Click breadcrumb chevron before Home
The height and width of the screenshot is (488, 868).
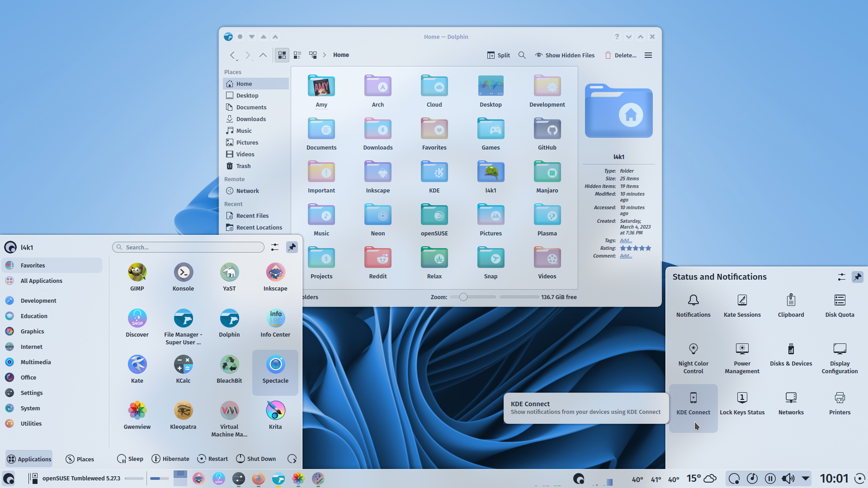click(x=324, y=55)
